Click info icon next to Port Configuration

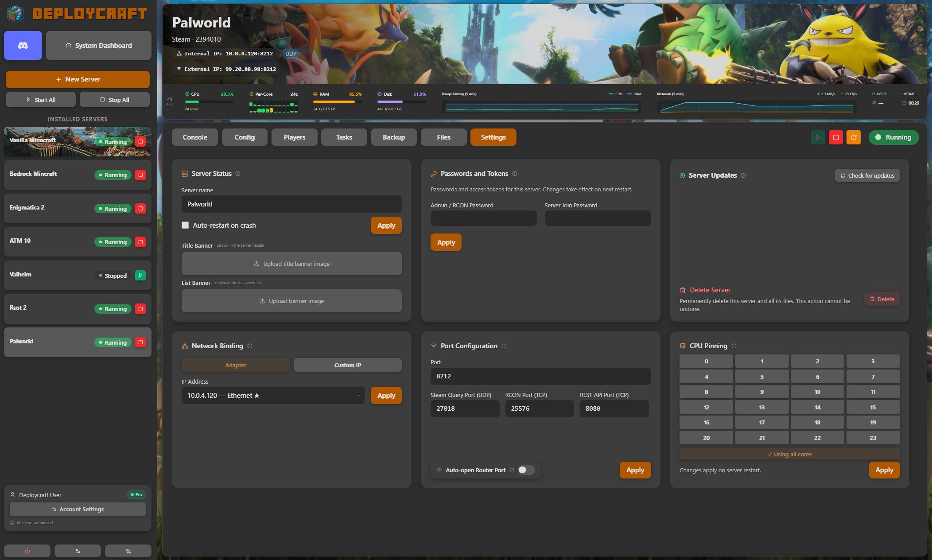pyautogui.click(x=504, y=346)
